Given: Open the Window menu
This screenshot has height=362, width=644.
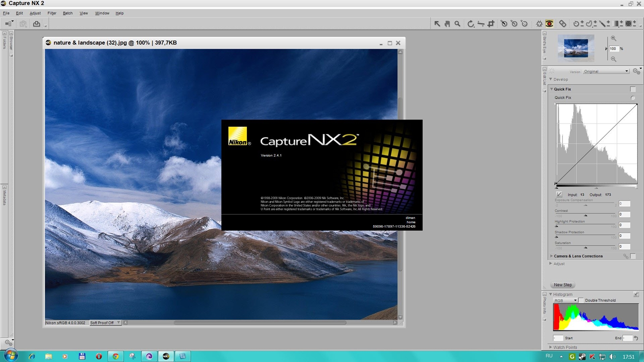Looking at the screenshot, I should (x=102, y=13).
